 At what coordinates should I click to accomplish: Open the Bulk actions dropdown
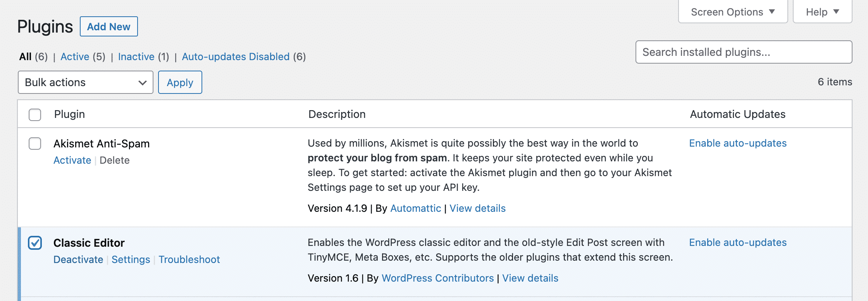[86, 82]
